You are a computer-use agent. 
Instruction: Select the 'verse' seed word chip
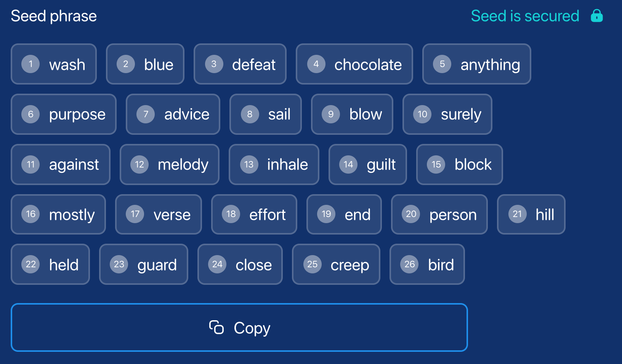click(158, 214)
